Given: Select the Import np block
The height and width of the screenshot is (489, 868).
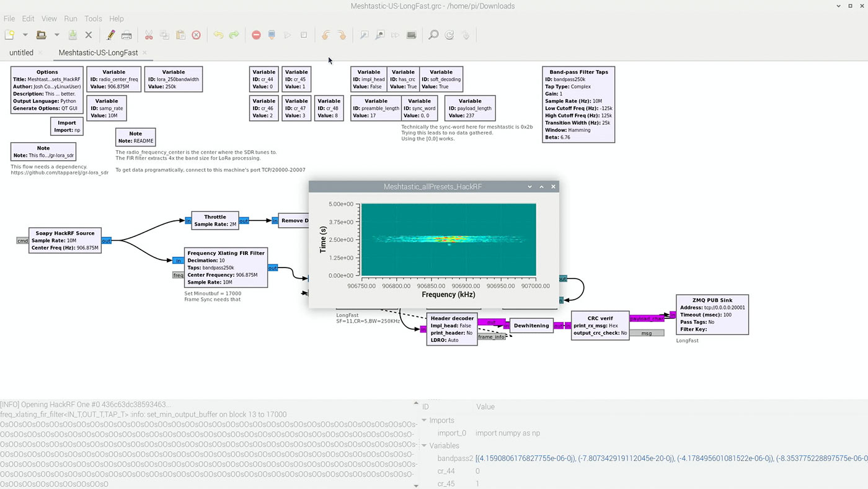Looking at the screenshot, I should [x=66, y=127].
